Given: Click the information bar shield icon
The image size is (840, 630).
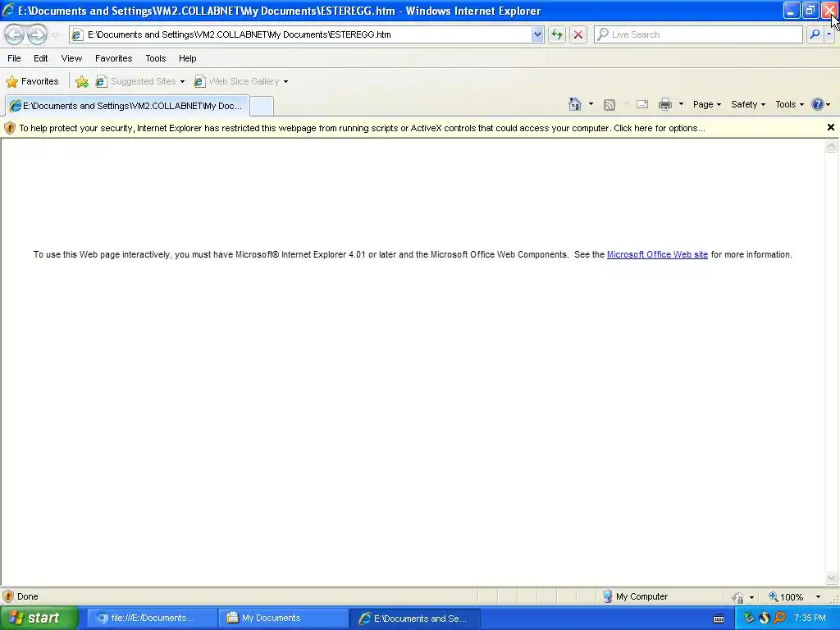Looking at the screenshot, I should (10, 128).
